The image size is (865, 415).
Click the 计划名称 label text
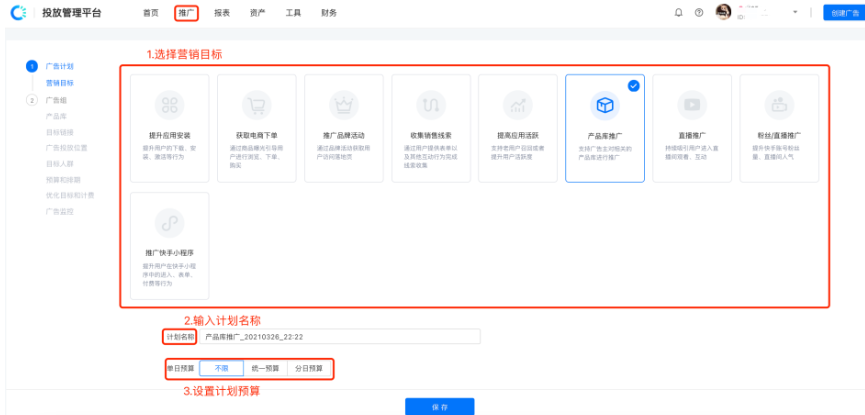coord(181,337)
